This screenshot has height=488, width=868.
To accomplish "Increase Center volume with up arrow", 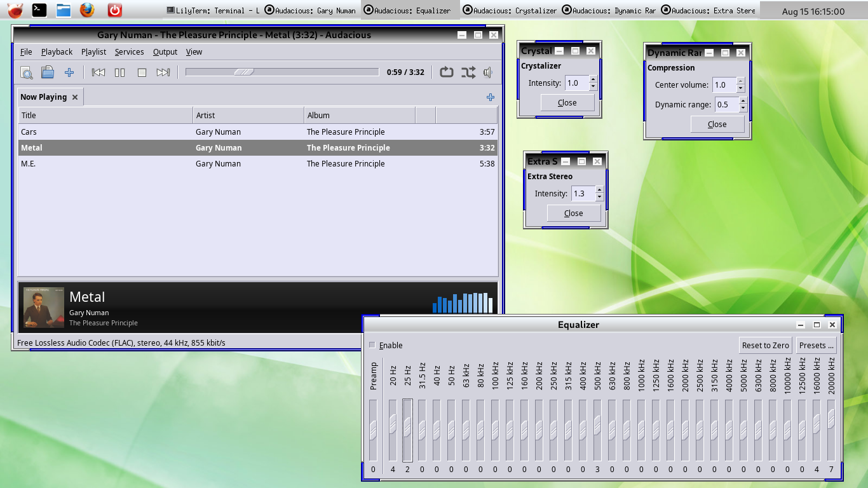I will [741, 81].
